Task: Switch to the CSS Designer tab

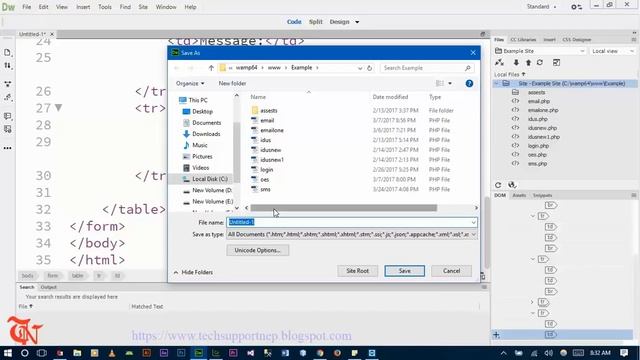Action: [x=577, y=40]
